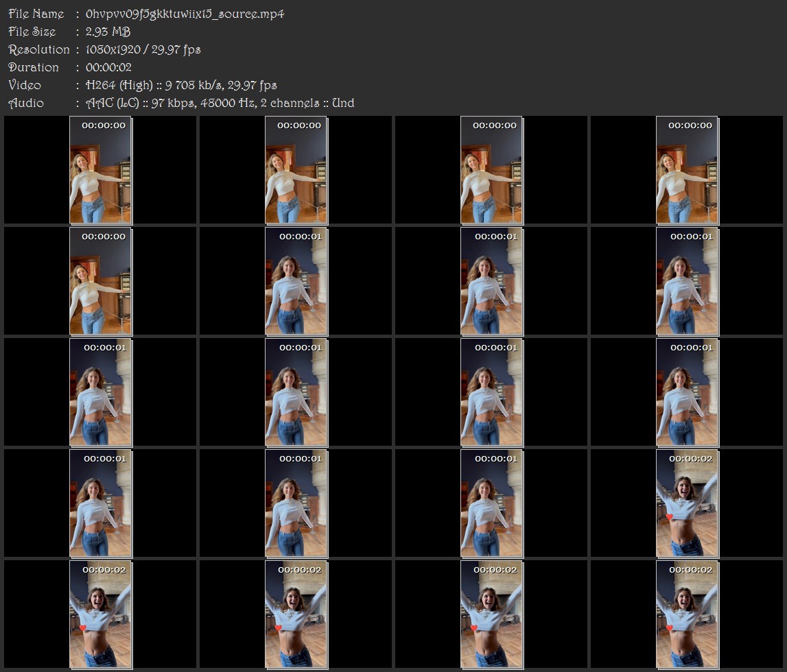787x672 pixels.
Task: Open first-row first-column 00:00:00 thumbnail
Action: pyautogui.click(x=101, y=170)
